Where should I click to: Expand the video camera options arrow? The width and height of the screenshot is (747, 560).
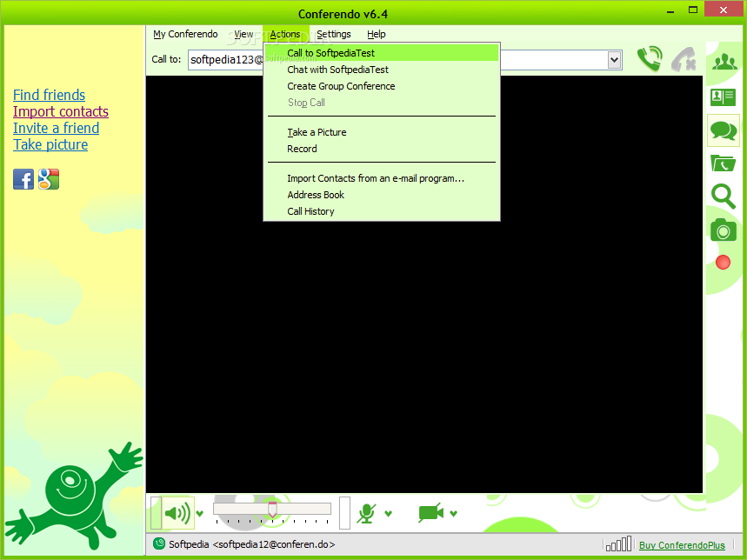[454, 513]
